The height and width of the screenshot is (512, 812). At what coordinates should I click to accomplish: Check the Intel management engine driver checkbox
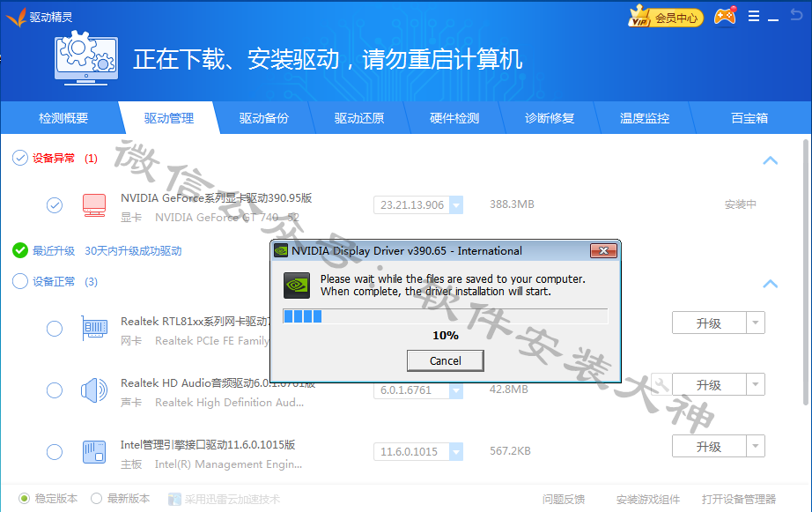(x=55, y=452)
